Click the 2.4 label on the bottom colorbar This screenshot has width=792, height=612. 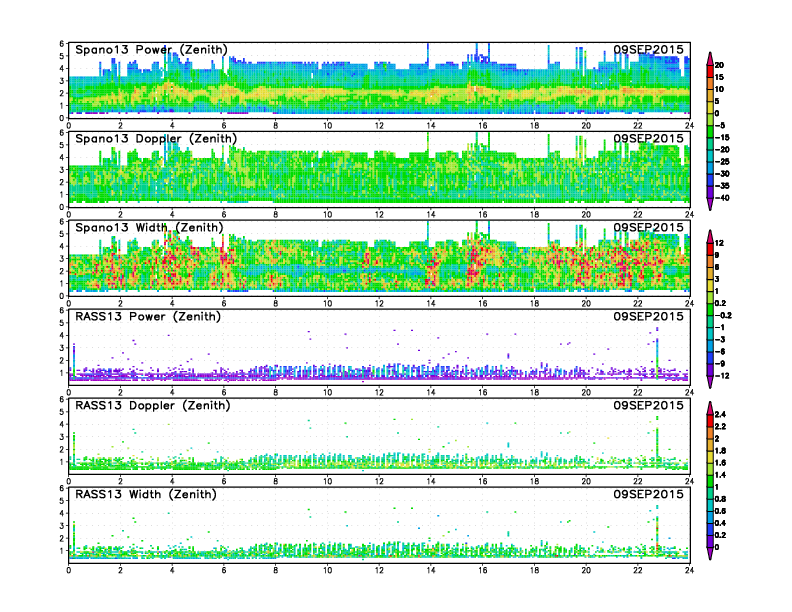pyautogui.click(x=720, y=415)
